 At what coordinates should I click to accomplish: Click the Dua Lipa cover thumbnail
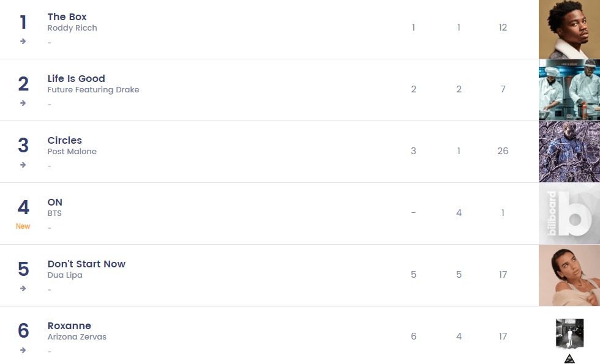coord(569,275)
